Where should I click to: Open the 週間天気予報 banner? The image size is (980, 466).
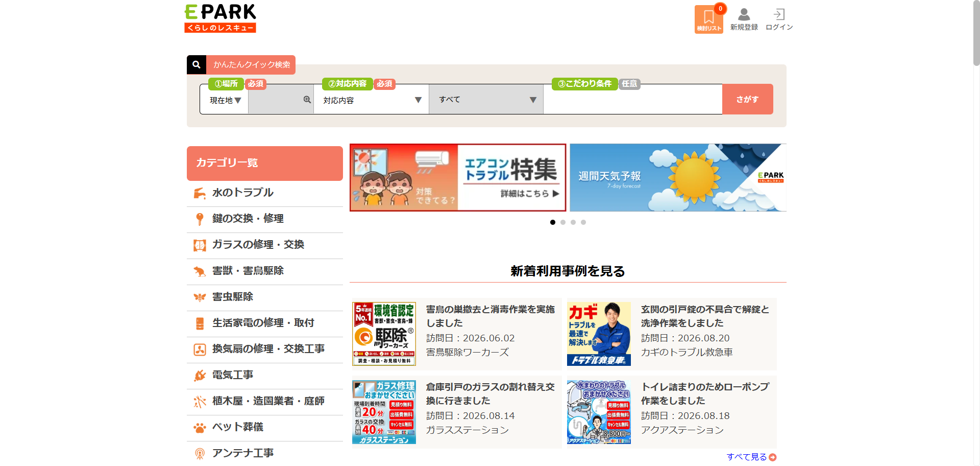click(x=678, y=177)
